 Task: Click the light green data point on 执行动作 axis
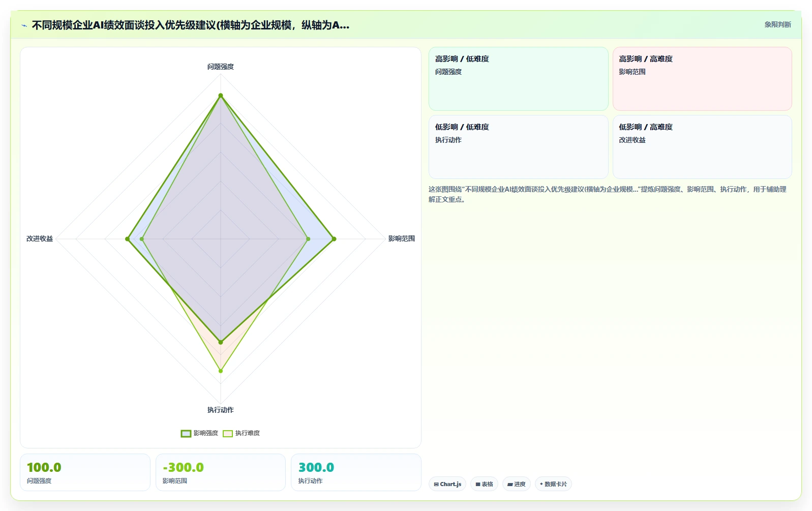tap(221, 371)
